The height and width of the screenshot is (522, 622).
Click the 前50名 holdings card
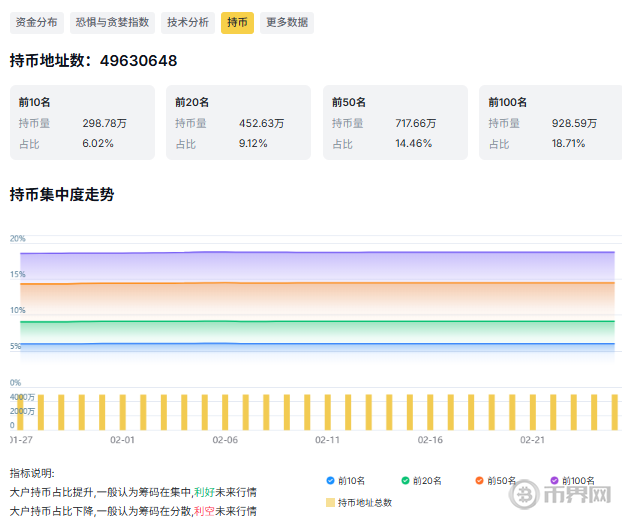coord(395,123)
